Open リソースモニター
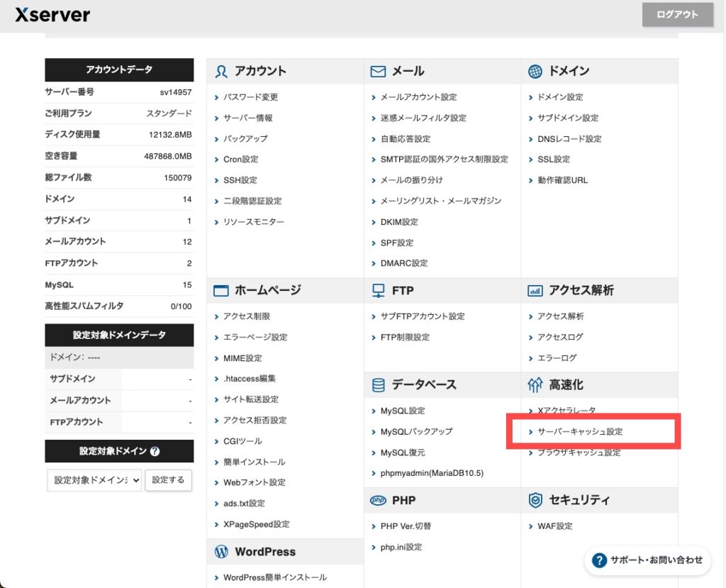Image resolution: width=726 pixels, height=588 pixels. pyautogui.click(x=254, y=222)
